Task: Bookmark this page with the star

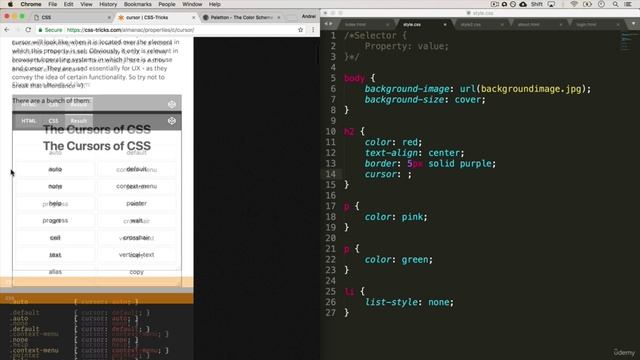Action: point(301,30)
